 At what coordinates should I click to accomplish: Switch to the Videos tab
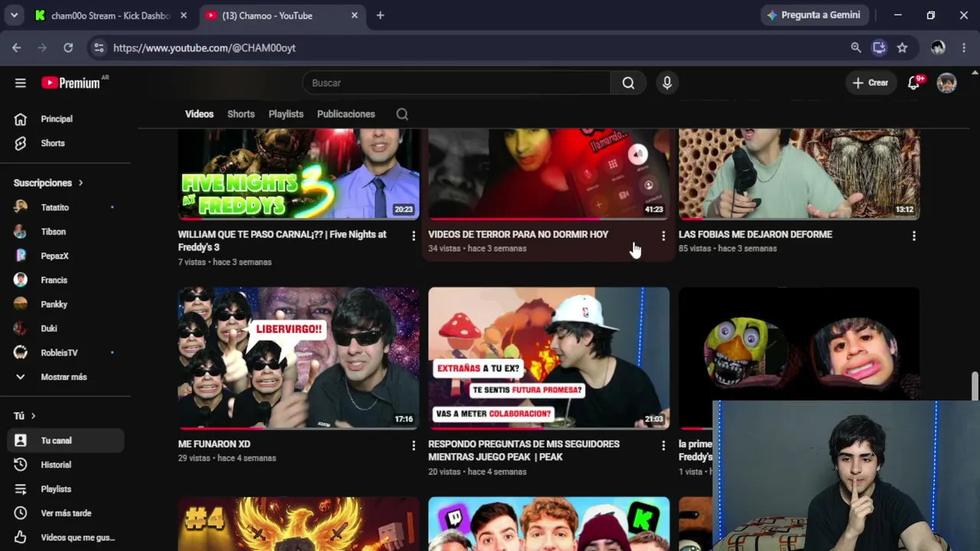199,114
